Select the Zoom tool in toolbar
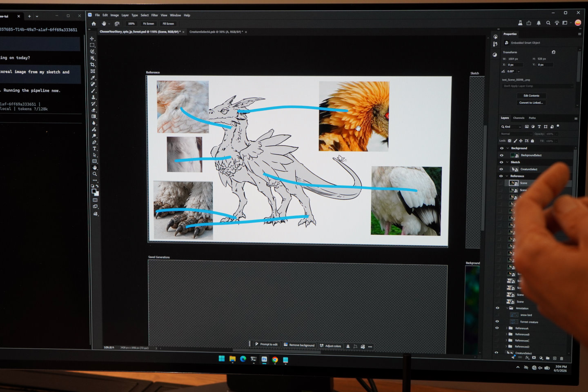588x392 pixels. 95,174
